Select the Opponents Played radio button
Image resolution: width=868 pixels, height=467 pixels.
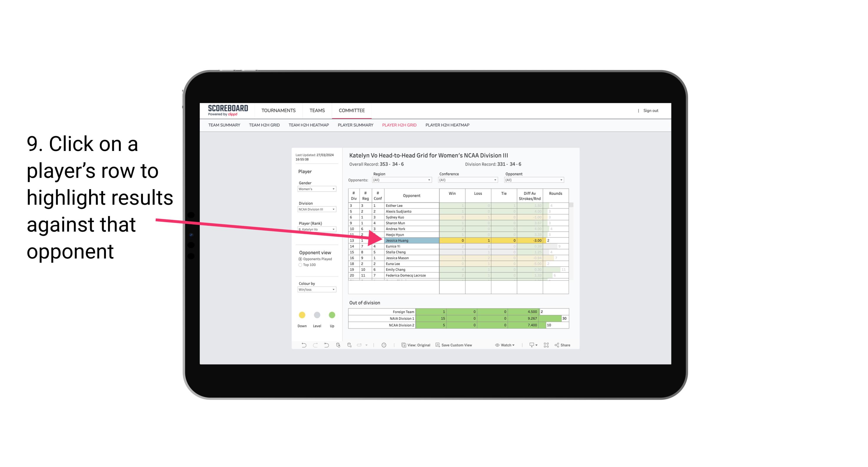tap(300, 259)
